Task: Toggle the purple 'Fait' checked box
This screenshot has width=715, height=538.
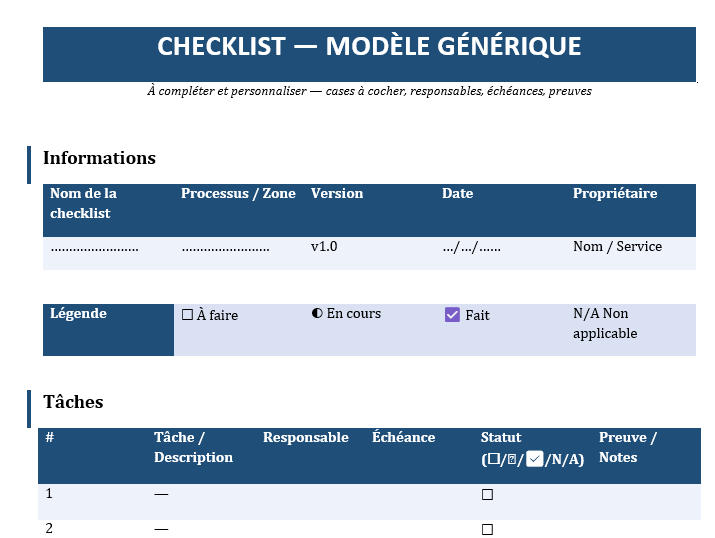Action: [452, 315]
